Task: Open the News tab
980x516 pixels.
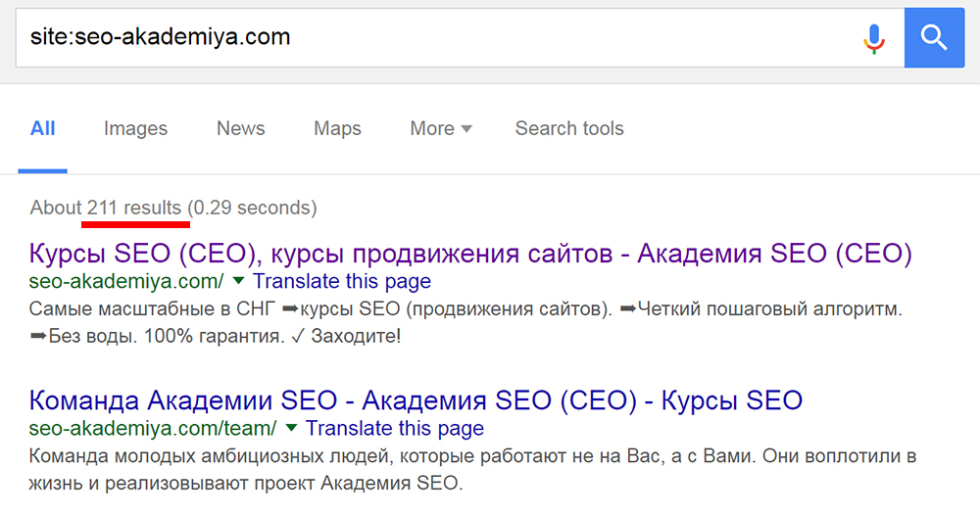Action: [241, 128]
